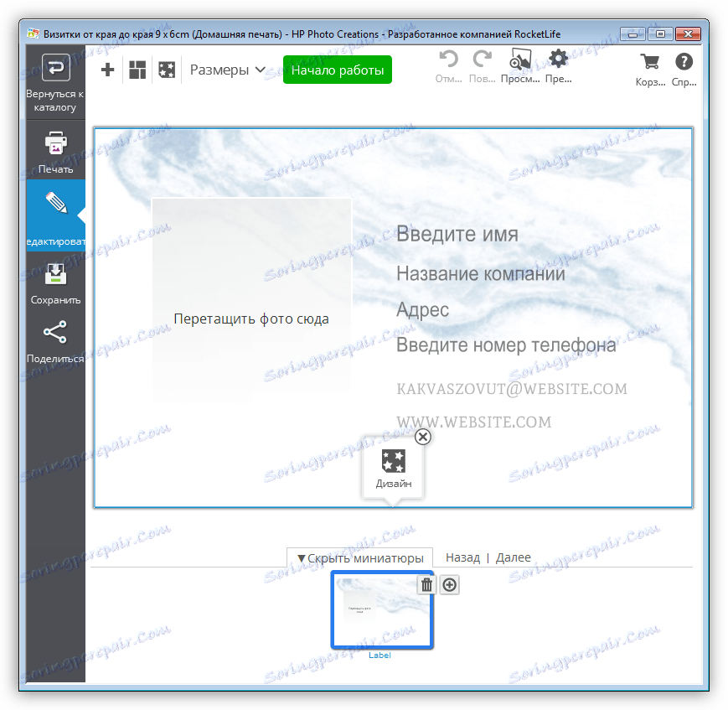Click the Сохранить save icon

56,273
